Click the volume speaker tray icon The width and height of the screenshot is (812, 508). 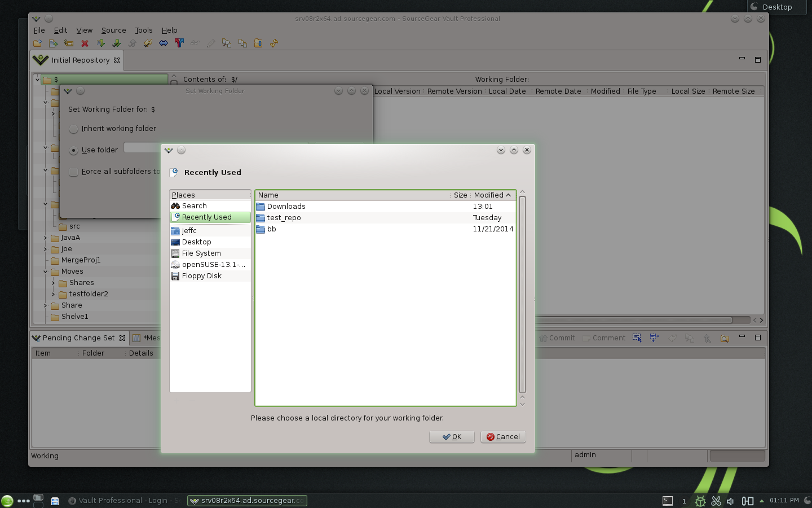point(731,501)
